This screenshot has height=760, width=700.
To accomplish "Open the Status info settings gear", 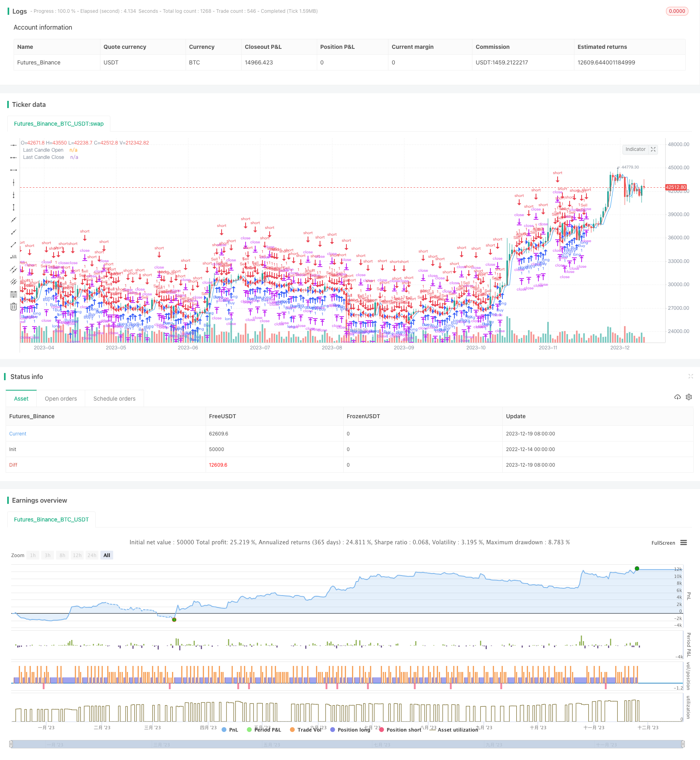I will pos(689,397).
